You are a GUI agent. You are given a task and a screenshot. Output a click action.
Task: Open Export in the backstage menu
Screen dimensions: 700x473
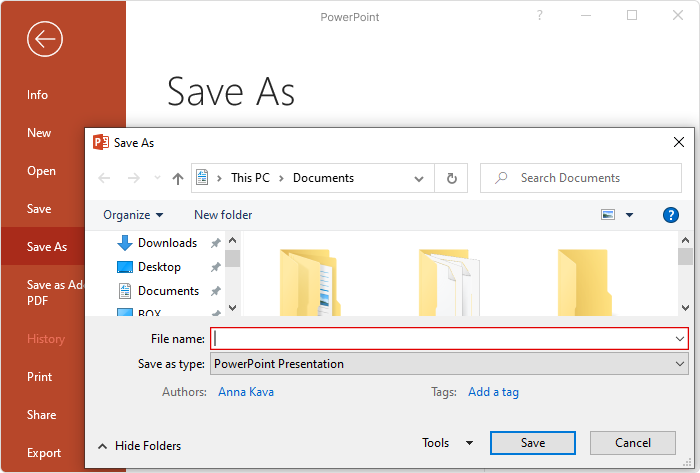[44, 452]
